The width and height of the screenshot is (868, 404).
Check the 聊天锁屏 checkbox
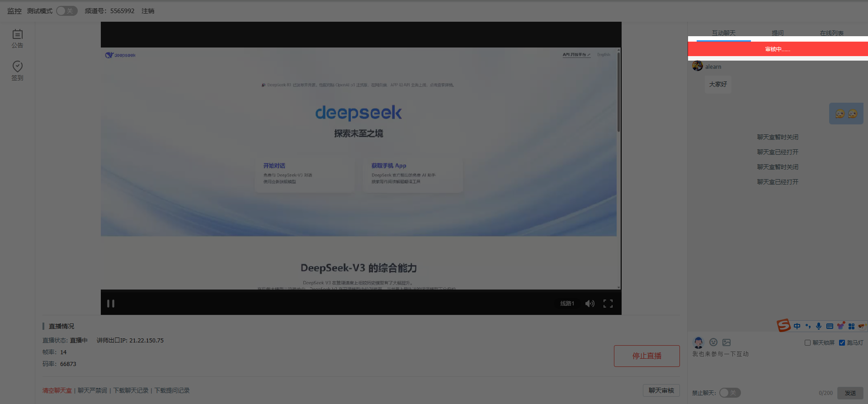(807, 343)
